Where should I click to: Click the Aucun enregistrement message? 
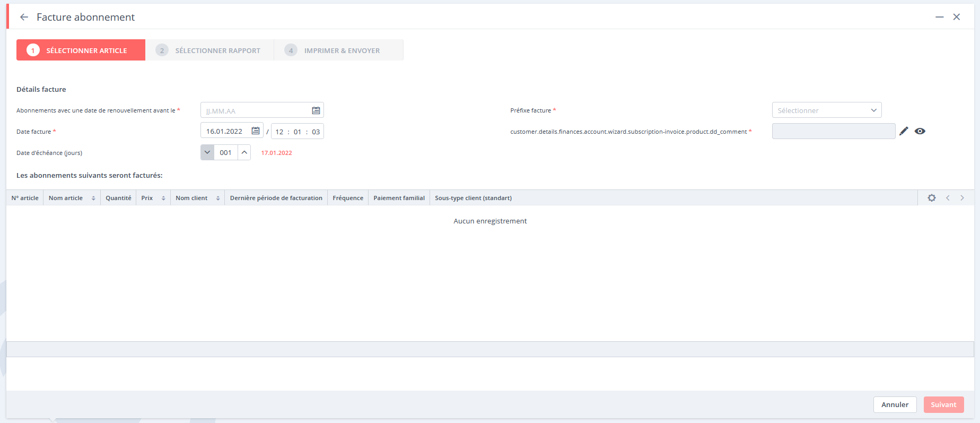coord(490,221)
